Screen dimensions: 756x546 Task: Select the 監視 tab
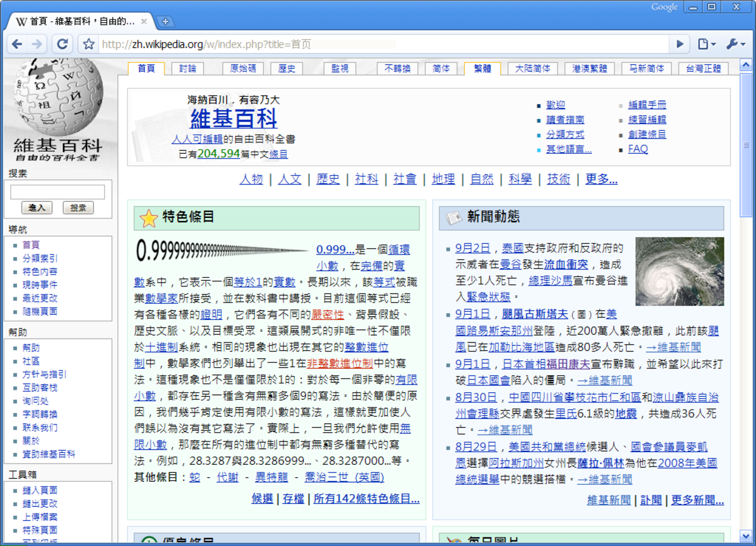point(340,69)
